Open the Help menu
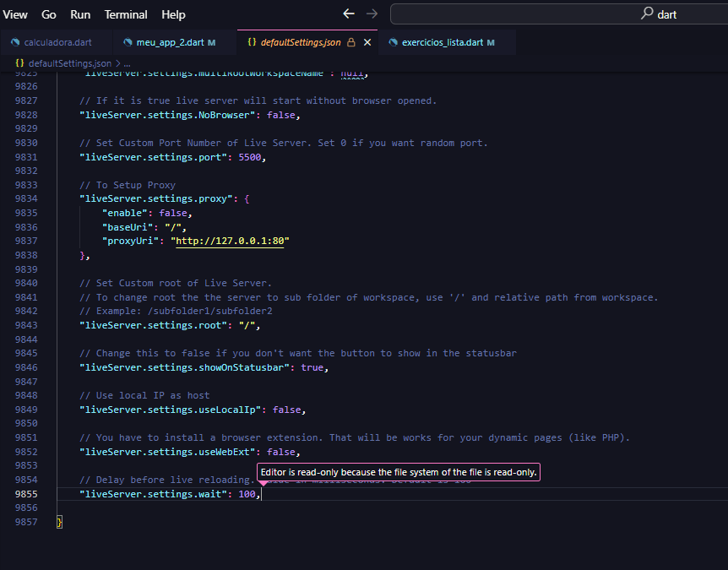The width and height of the screenshot is (728, 570). [x=173, y=14]
